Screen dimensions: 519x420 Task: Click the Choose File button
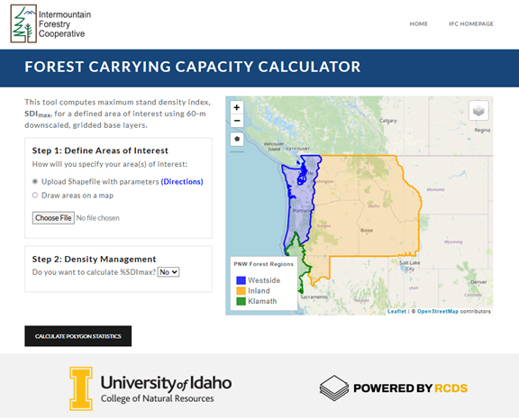(53, 218)
